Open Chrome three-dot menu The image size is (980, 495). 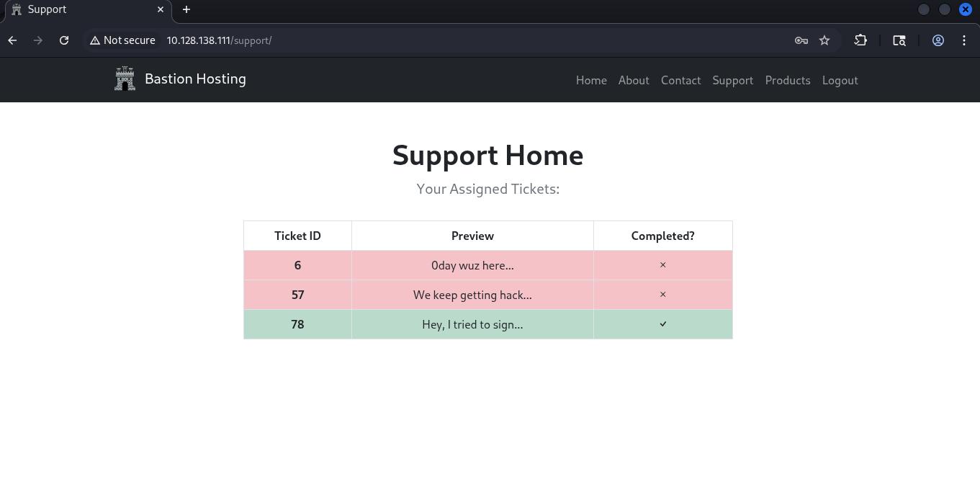point(964,40)
